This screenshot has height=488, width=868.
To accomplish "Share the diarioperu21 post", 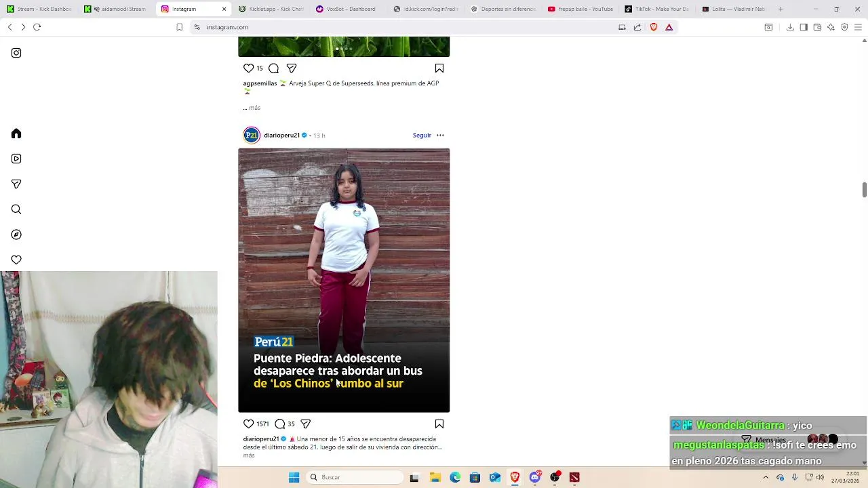I will [305, 424].
